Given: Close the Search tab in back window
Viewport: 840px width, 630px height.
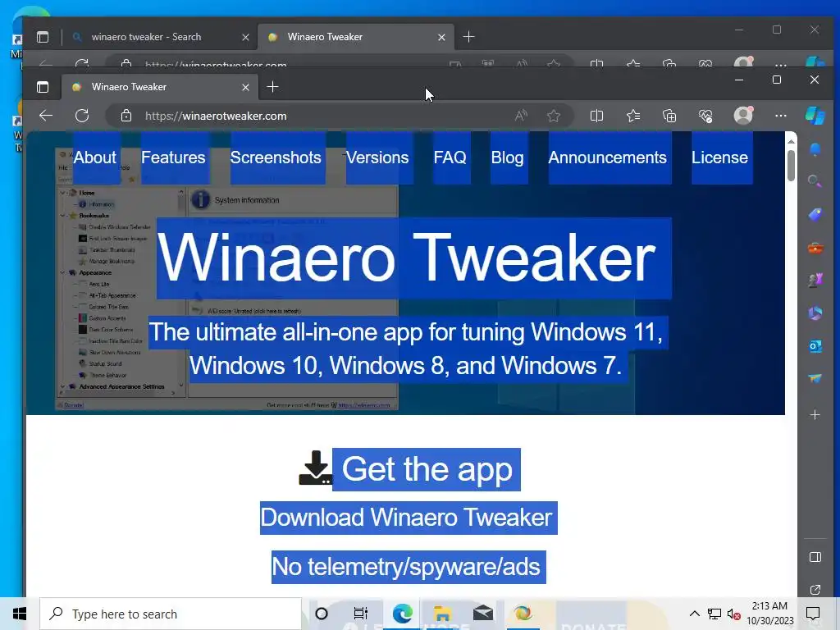Looking at the screenshot, I should coord(245,37).
